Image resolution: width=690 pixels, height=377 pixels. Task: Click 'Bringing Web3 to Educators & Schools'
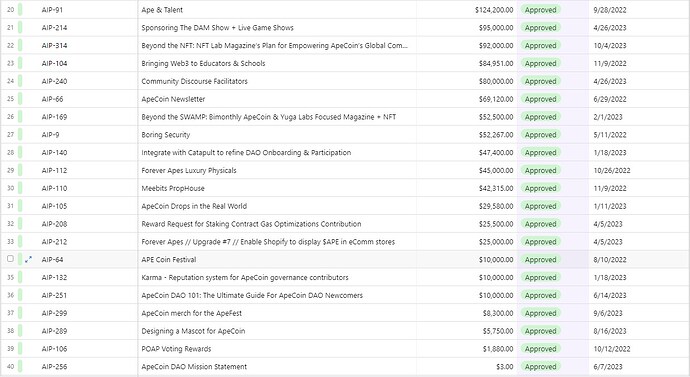coord(203,63)
